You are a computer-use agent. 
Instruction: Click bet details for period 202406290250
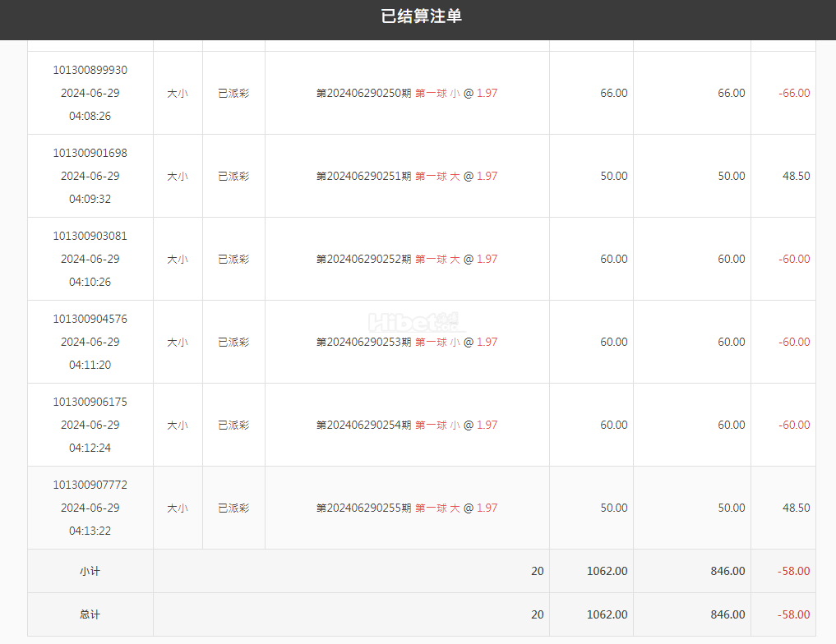click(x=407, y=93)
